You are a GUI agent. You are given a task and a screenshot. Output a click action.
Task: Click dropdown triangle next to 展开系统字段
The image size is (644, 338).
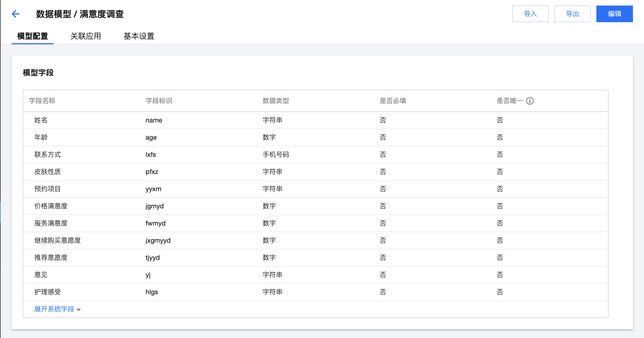tap(79, 310)
